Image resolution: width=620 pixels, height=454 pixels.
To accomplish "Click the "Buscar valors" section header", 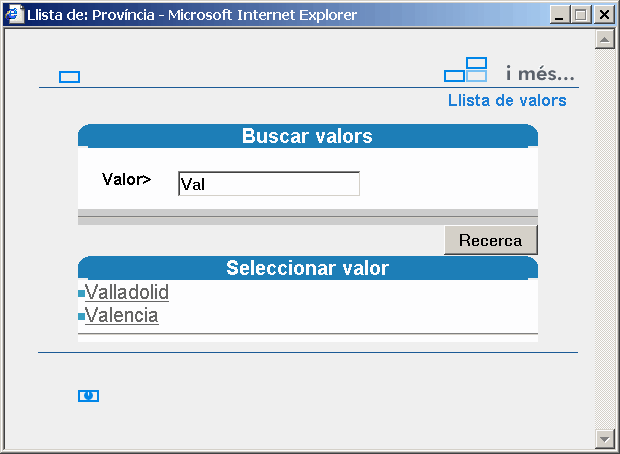I will [307, 137].
